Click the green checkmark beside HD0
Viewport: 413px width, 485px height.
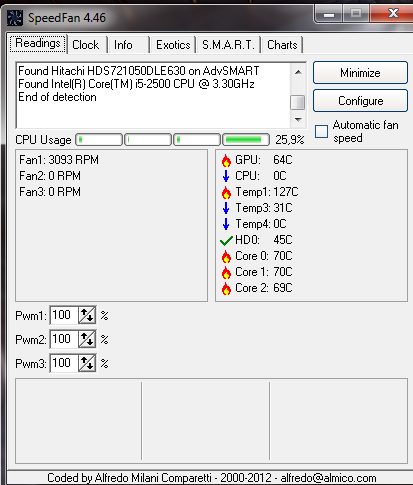click(x=226, y=240)
